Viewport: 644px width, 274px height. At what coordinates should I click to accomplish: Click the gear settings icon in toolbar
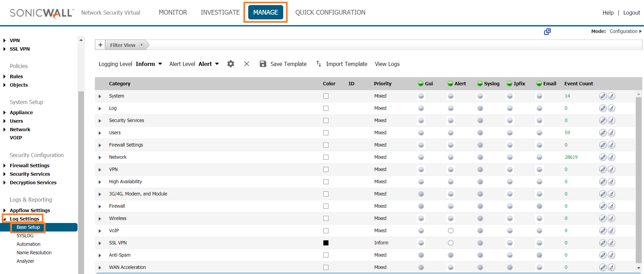click(231, 64)
